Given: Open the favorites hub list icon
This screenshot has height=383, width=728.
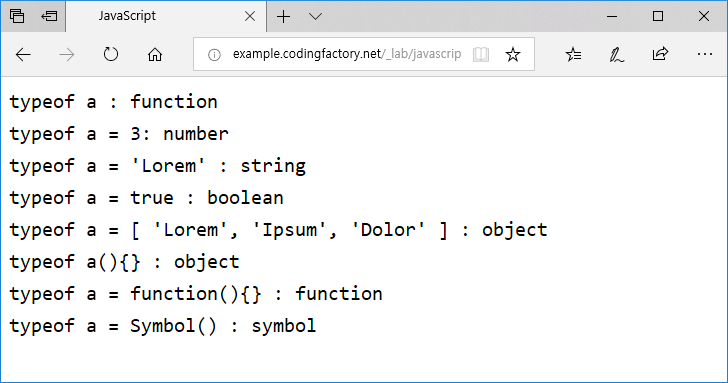Looking at the screenshot, I should point(573,54).
